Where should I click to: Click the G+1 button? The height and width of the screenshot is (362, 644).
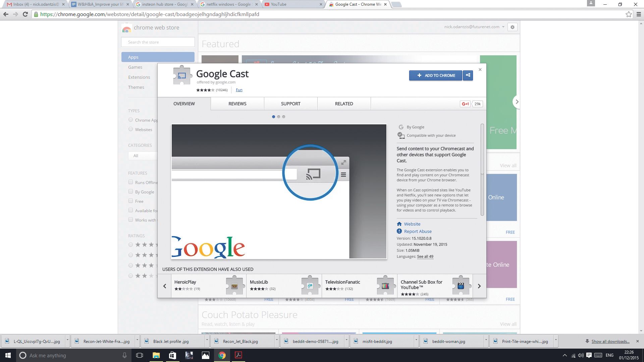[465, 104]
